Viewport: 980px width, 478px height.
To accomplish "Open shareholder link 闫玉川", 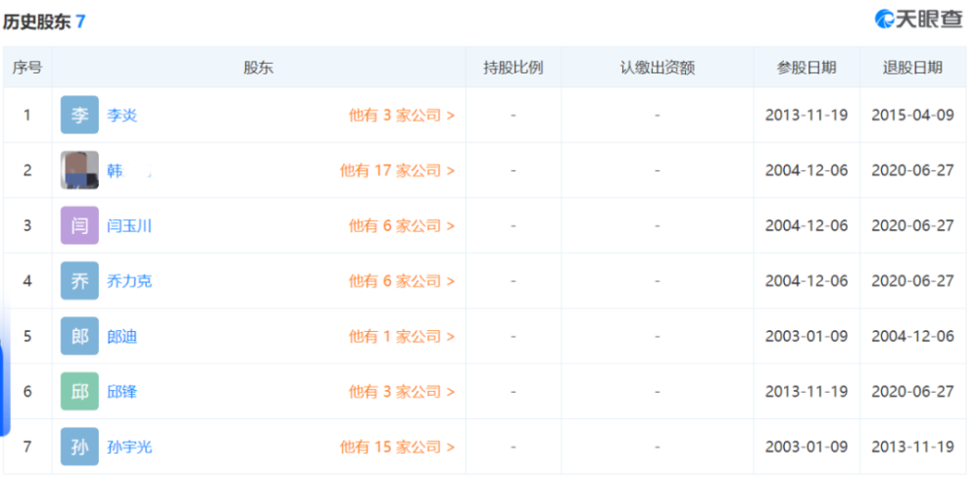I will [129, 225].
